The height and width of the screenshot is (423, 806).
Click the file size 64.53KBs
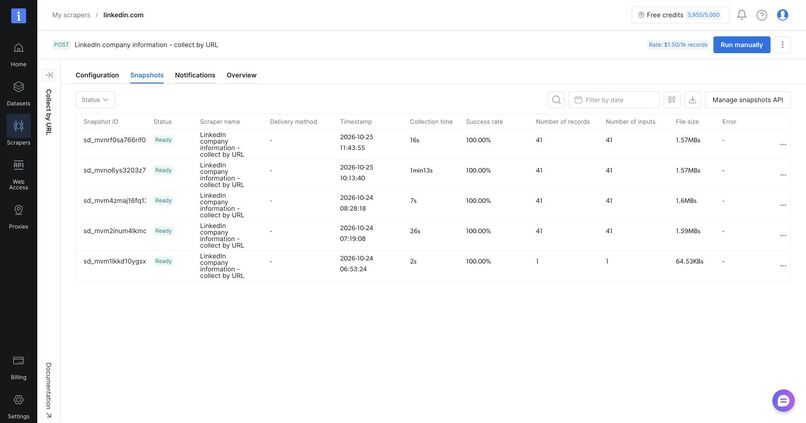pyautogui.click(x=689, y=261)
